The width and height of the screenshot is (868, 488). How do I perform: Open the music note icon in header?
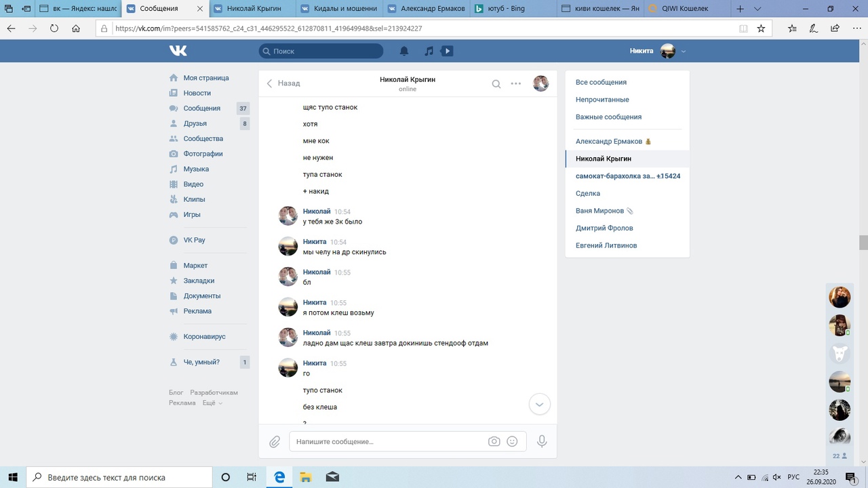click(x=429, y=51)
